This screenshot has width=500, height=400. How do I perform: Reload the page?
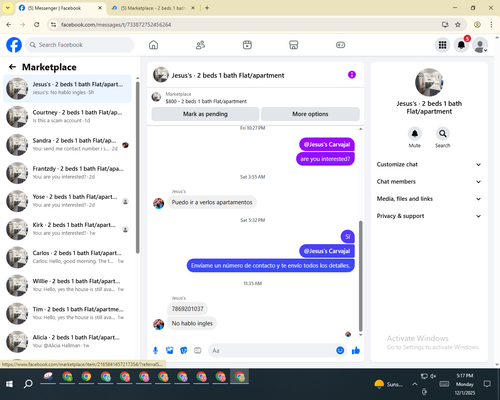tap(37, 24)
